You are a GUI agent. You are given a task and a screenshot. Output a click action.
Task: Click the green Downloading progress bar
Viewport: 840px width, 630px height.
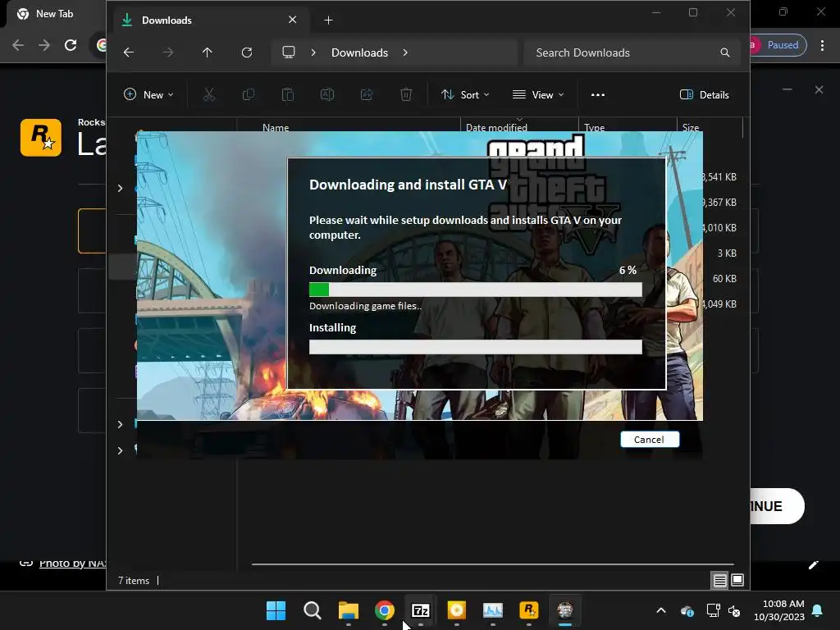[475, 290]
